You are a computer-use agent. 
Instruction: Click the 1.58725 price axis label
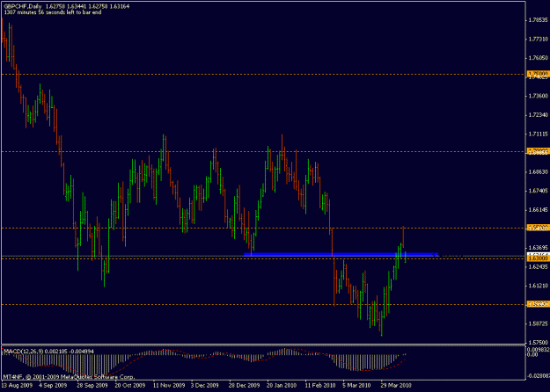click(538, 323)
